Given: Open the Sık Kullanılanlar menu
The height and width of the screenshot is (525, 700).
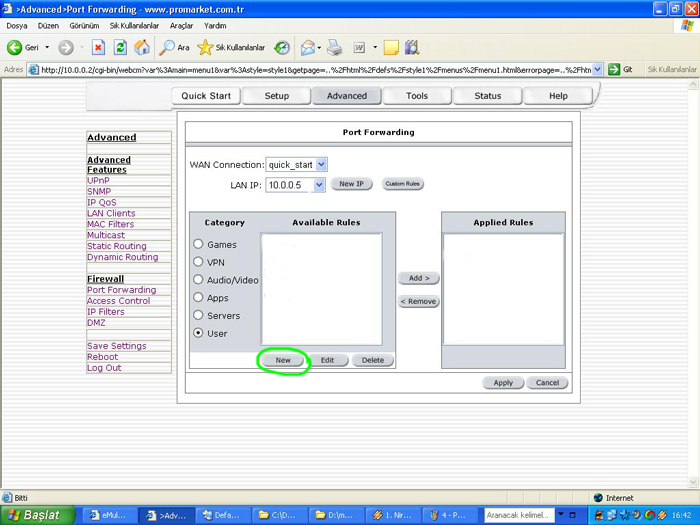Looking at the screenshot, I should [x=134, y=26].
